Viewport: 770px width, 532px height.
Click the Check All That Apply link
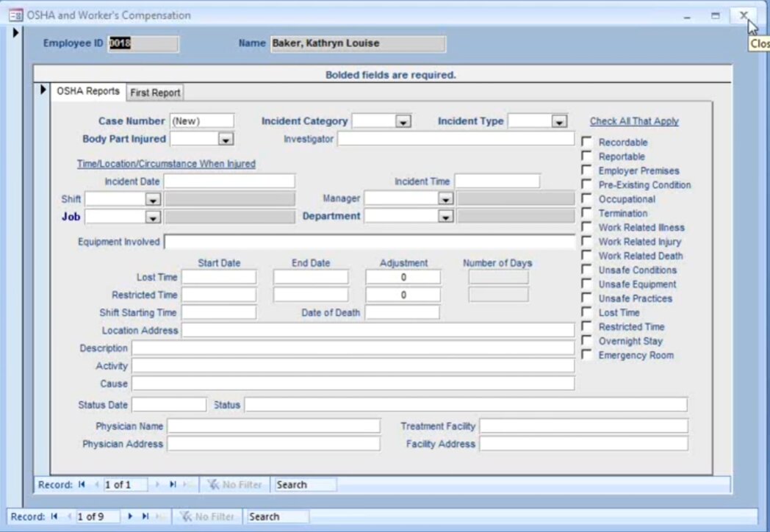click(x=634, y=121)
